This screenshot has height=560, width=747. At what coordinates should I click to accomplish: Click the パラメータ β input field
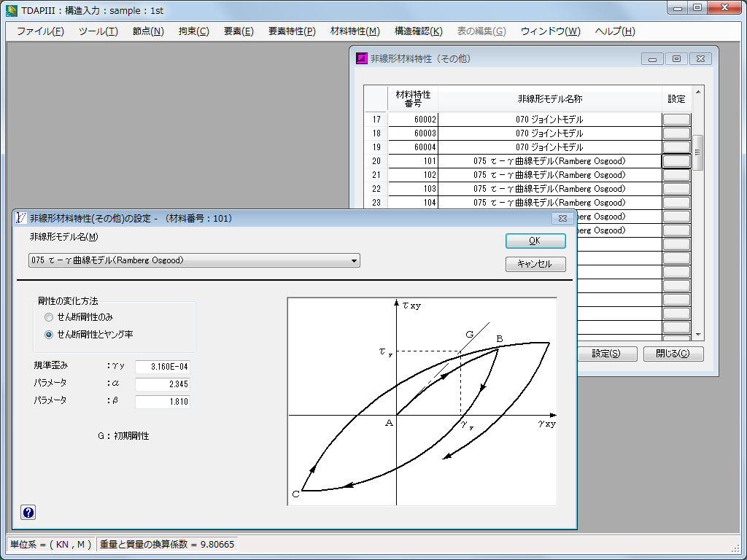[x=162, y=402]
